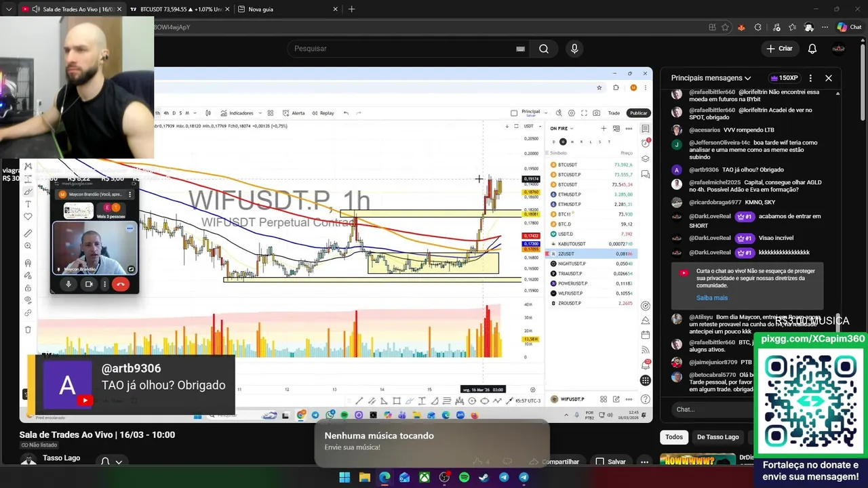The width and height of the screenshot is (868, 488).
Task: Open the timeframe dropdown arrow after M
Action: pyautogui.click(x=195, y=113)
